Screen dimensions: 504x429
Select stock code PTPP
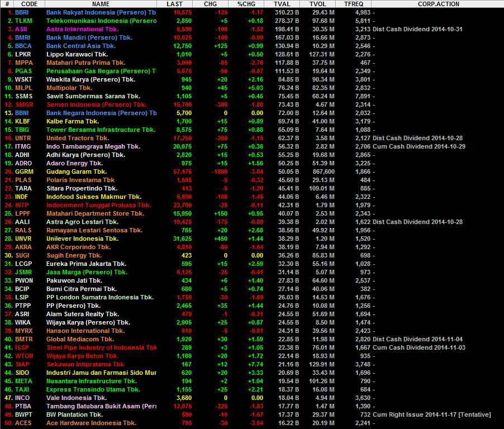pos(23,306)
